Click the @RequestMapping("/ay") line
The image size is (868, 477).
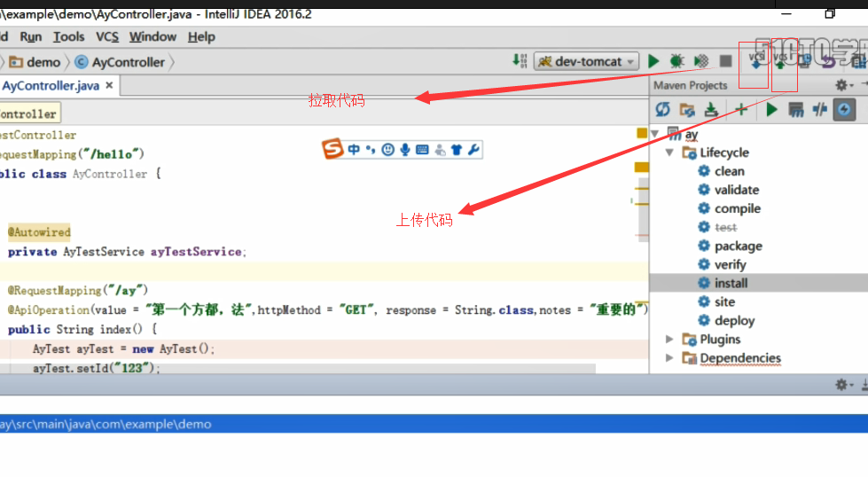tap(77, 290)
